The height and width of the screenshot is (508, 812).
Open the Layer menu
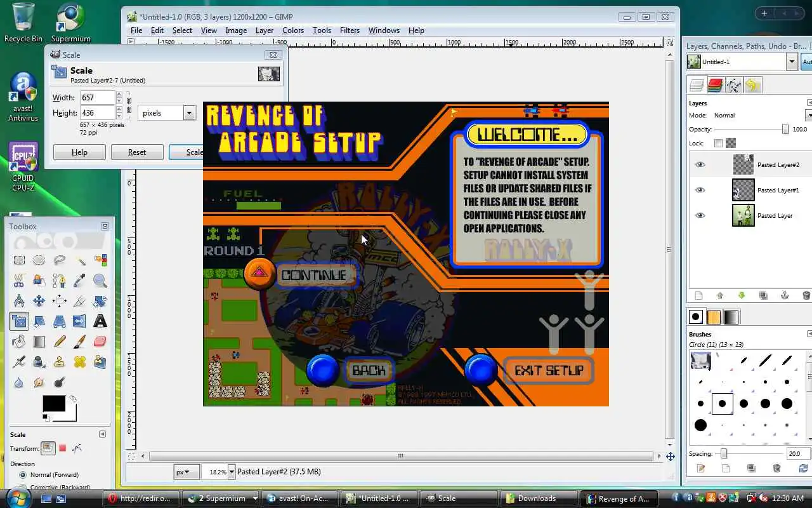click(x=265, y=30)
